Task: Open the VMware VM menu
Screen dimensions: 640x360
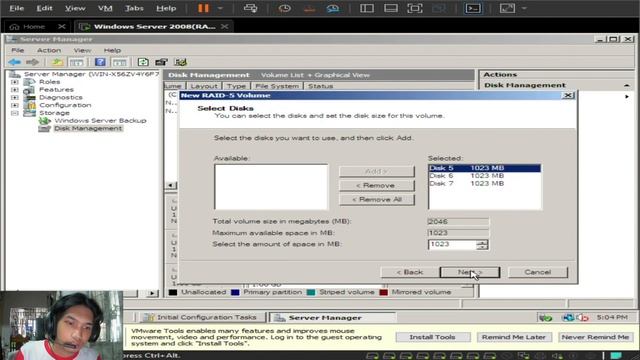Action: [x=104, y=8]
